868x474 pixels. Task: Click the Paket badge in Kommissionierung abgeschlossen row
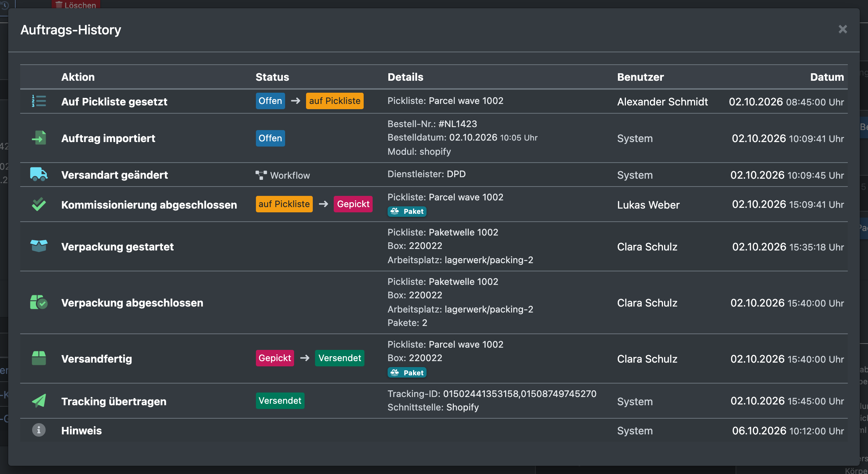click(407, 211)
